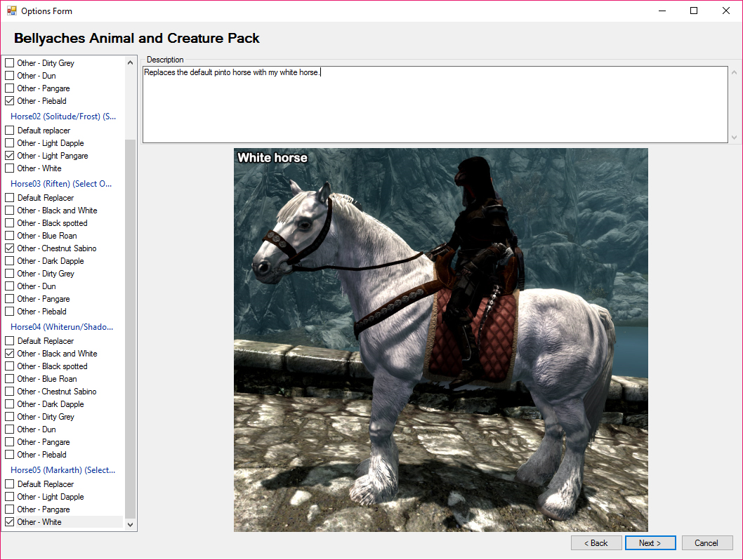The height and width of the screenshot is (560, 743).
Task: Click the Horse03 (Riften) group header
Action: point(61,184)
